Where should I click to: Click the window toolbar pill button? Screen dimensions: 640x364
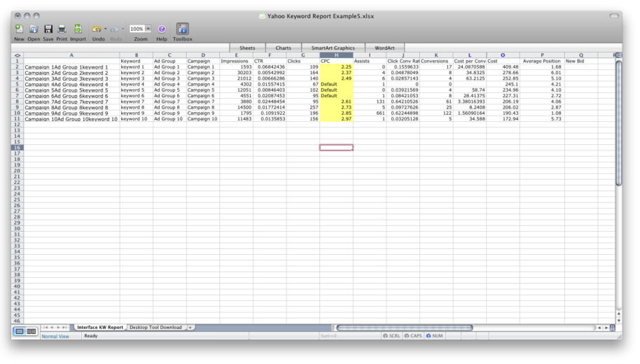pyautogui.click(x=614, y=16)
